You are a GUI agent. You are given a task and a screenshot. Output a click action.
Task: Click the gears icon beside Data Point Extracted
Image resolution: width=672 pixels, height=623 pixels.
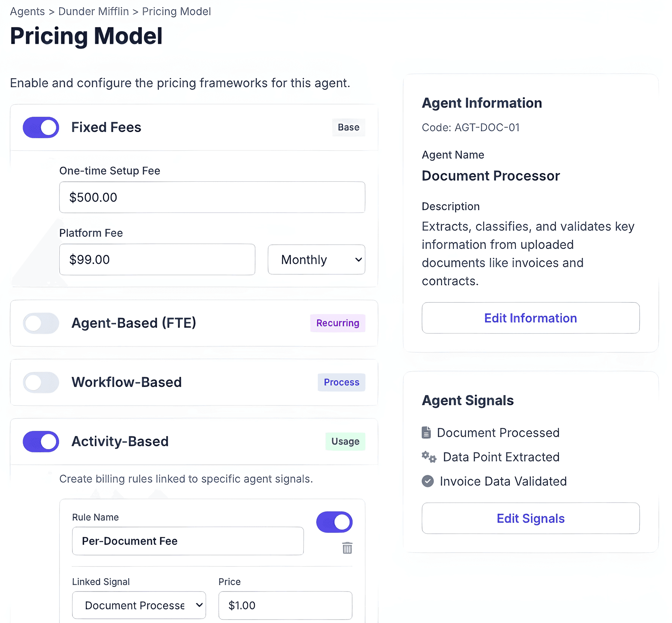[x=429, y=457]
